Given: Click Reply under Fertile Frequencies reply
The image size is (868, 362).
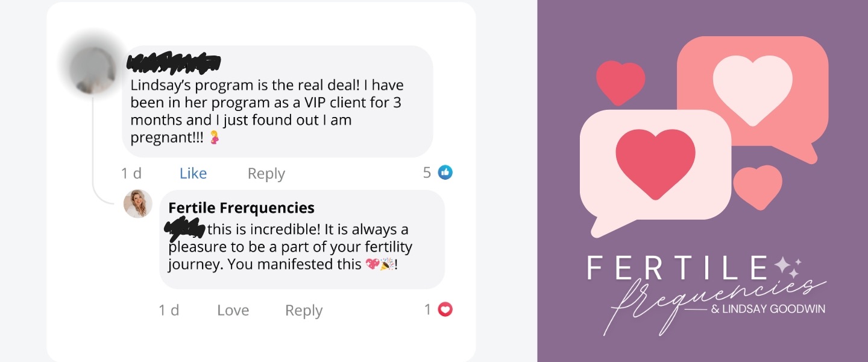Looking at the screenshot, I should coord(304,311).
